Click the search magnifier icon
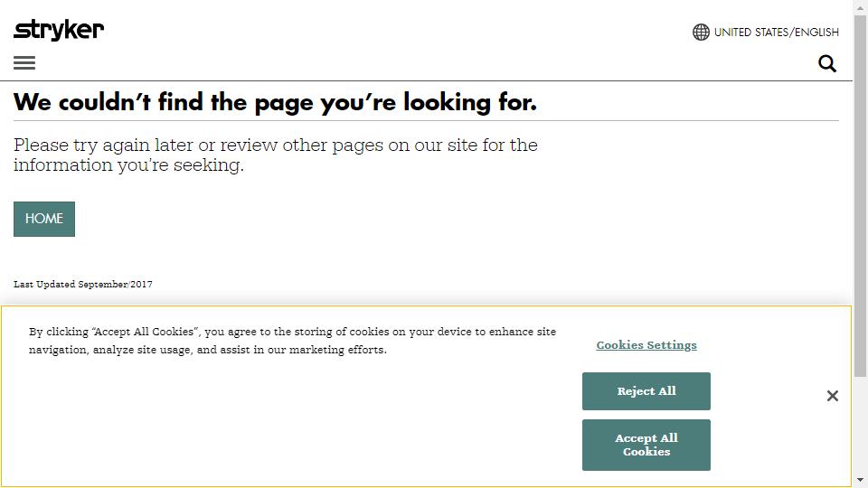The image size is (868, 488). click(x=827, y=63)
